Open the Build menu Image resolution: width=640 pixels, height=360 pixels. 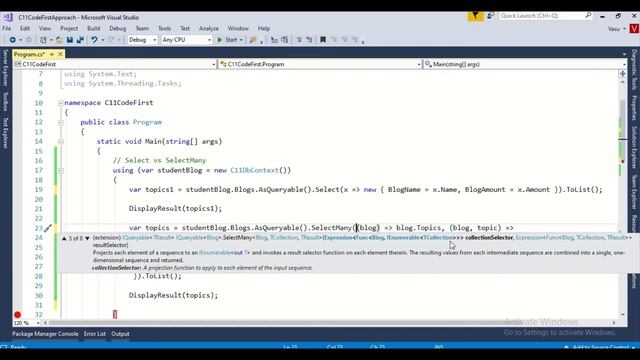pyautogui.click(x=93, y=29)
